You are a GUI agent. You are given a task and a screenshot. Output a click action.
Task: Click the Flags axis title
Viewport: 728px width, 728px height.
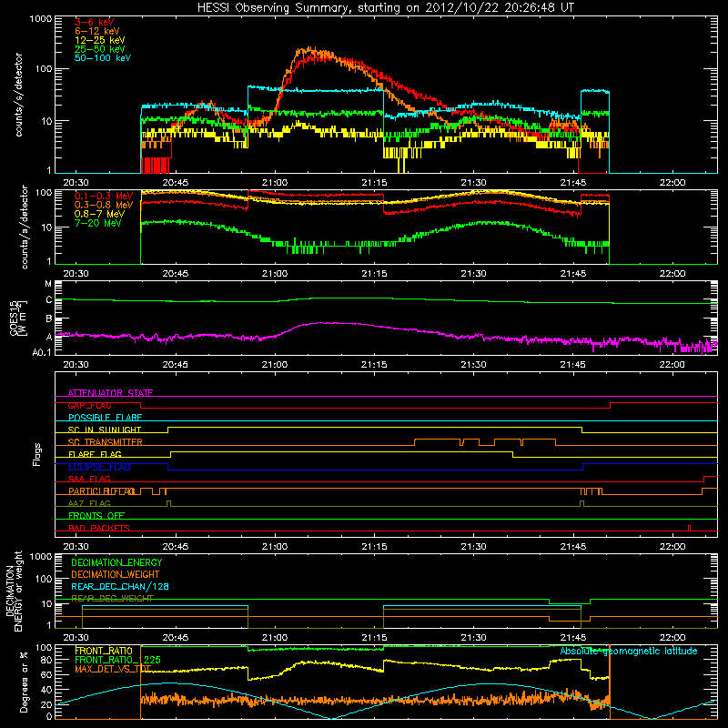[36, 454]
